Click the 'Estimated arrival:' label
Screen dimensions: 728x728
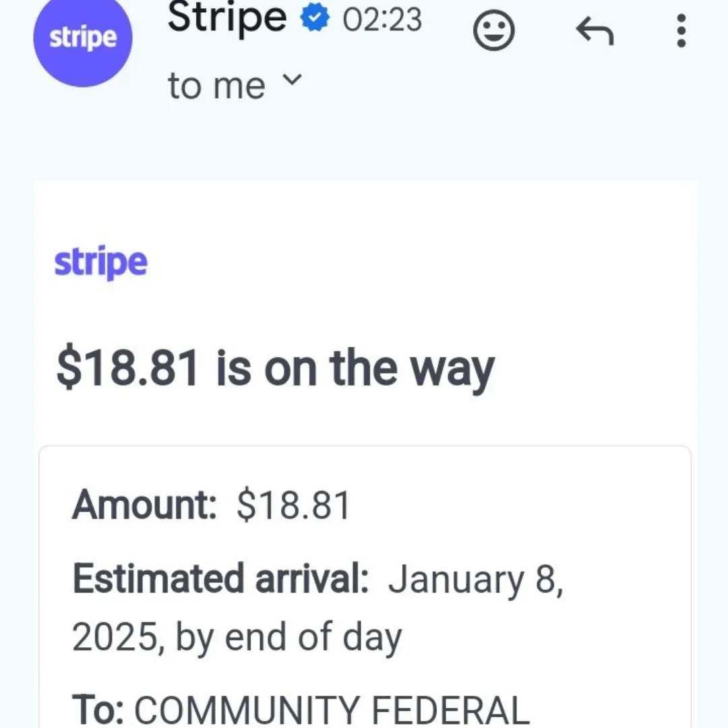220,579
